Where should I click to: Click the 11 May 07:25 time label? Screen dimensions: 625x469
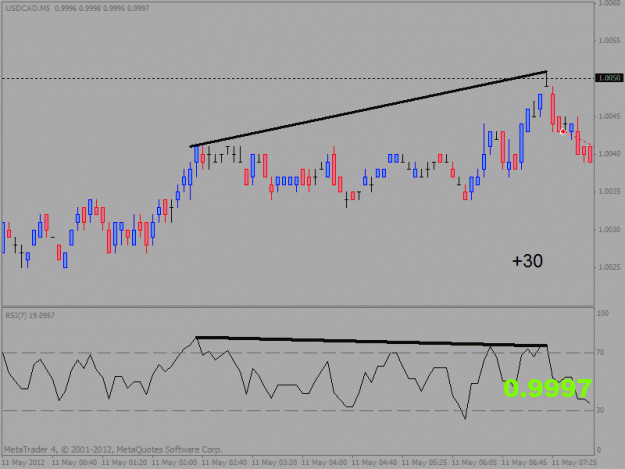(x=574, y=463)
